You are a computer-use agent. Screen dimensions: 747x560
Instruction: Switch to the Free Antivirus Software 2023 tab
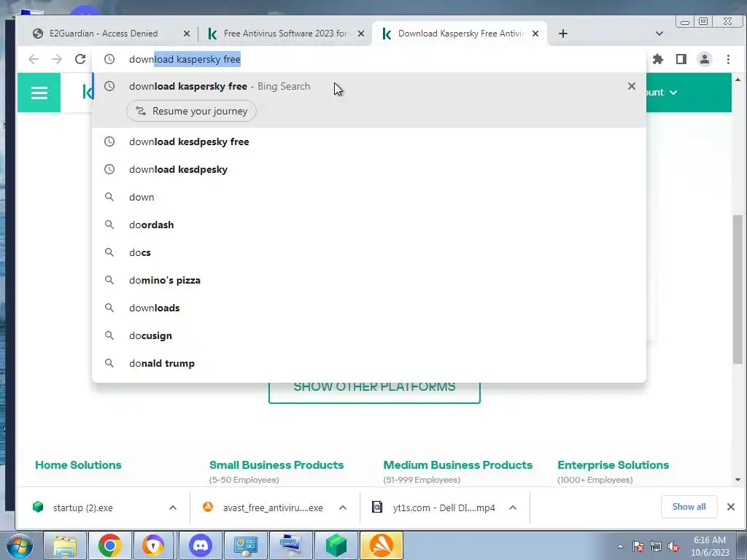285,34
